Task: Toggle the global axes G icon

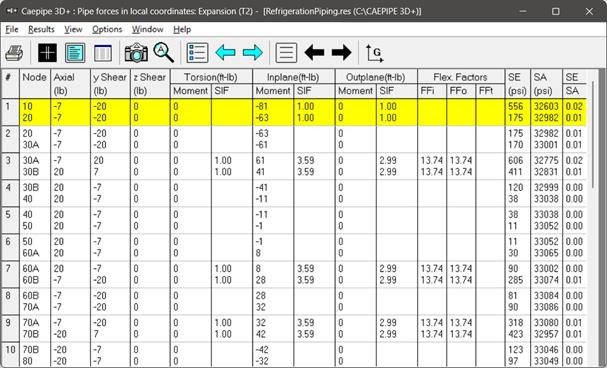Action: point(374,53)
